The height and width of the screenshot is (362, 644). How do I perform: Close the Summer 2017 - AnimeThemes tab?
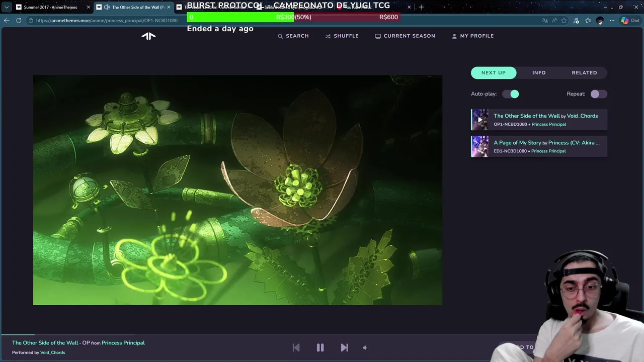(89, 7)
